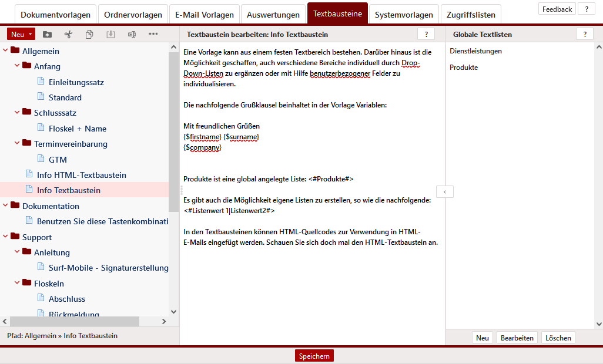Click the scissors cut icon
The width and height of the screenshot is (603, 364).
[x=68, y=34]
